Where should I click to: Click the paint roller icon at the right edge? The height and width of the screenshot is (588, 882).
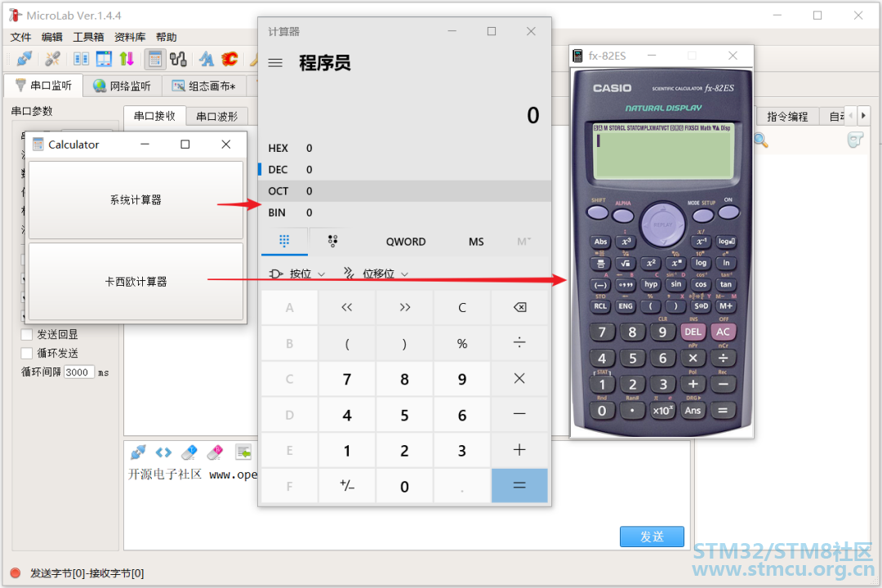[x=855, y=140]
